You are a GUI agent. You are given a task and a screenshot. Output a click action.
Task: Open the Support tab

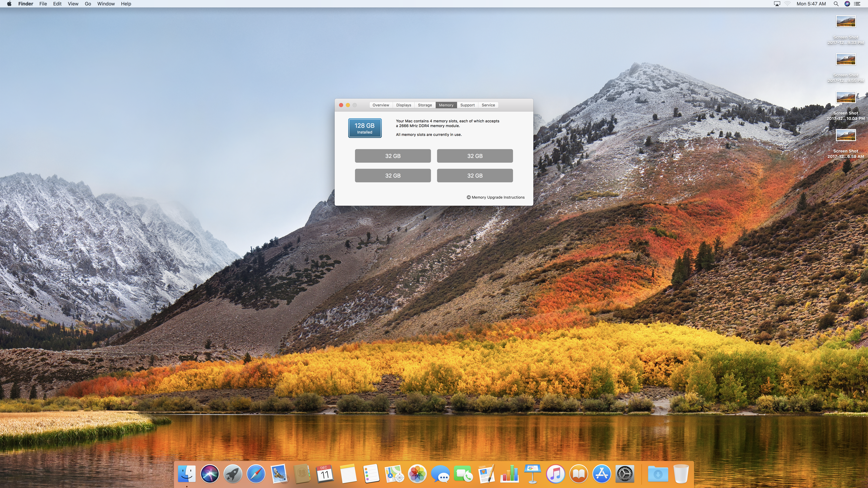point(467,105)
